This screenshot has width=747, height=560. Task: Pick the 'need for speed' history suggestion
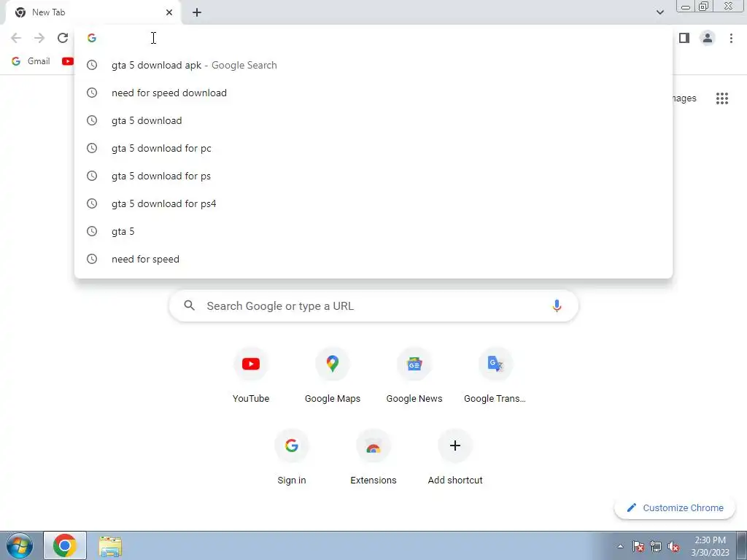tap(373, 259)
